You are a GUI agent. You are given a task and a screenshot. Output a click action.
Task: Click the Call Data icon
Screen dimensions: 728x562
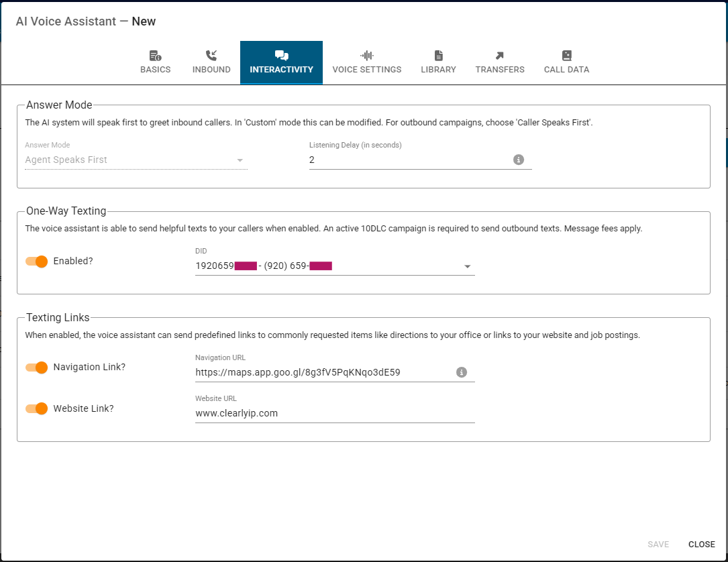[x=566, y=56]
